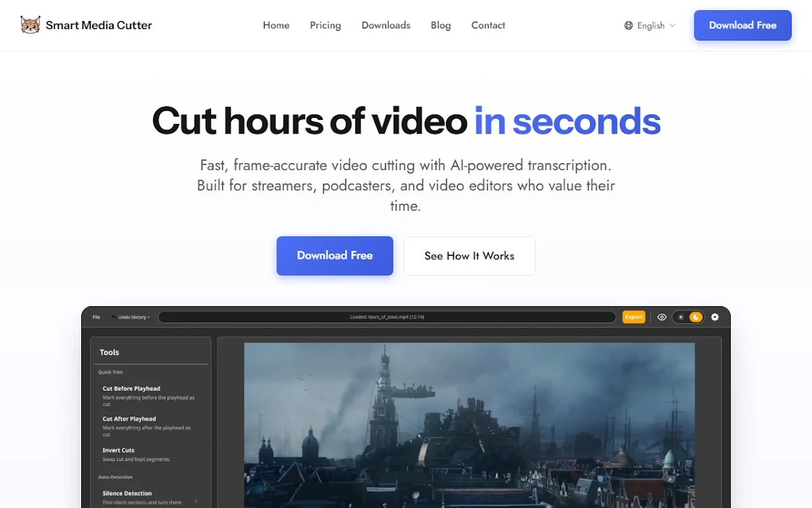Click the header Download Free button
This screenshot has width=812, height=508.
742,25
